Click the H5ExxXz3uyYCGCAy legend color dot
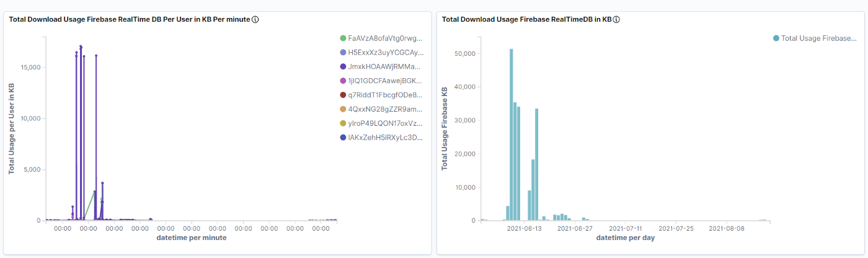 343,53
